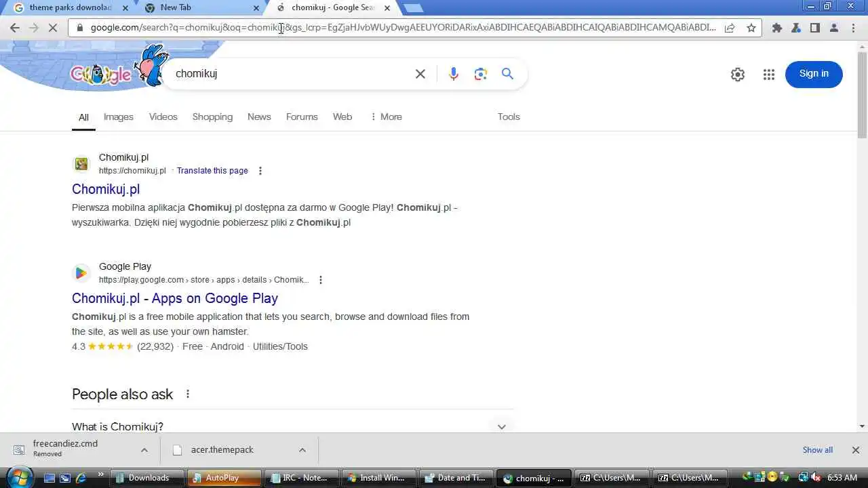This screenshot has width=868, height=488.
Task: Expand quick launch overflow chevron
Action: pos(101,474)
